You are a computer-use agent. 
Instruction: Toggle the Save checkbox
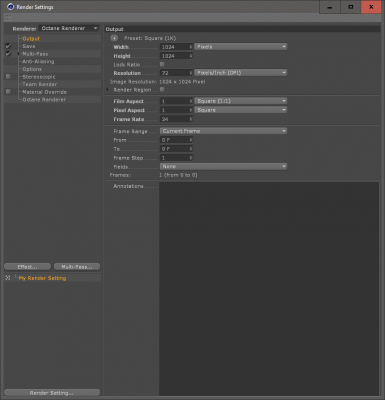[8, 46]
